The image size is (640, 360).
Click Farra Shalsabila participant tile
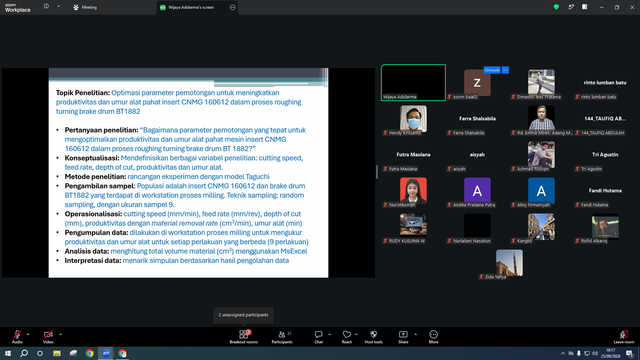coord(477,118)
